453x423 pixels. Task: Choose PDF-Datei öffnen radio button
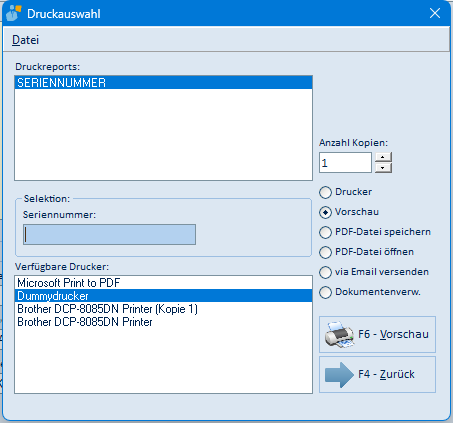325,252
